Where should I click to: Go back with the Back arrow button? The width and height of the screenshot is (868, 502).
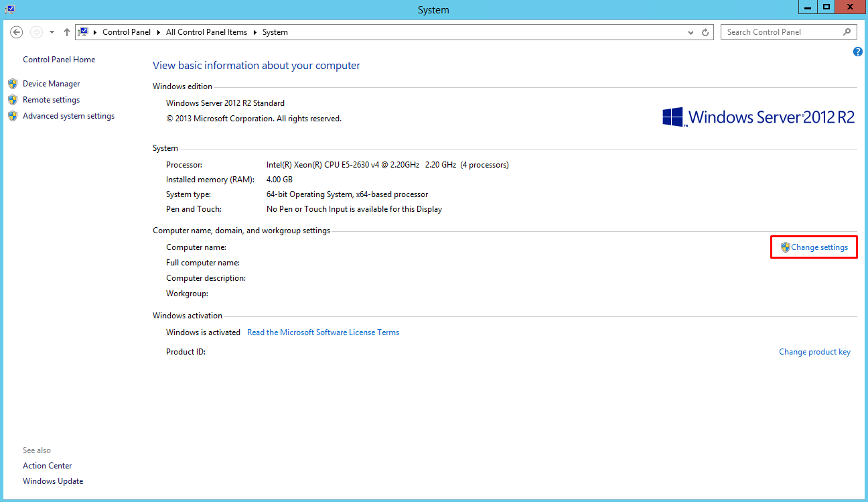(17, 32)
